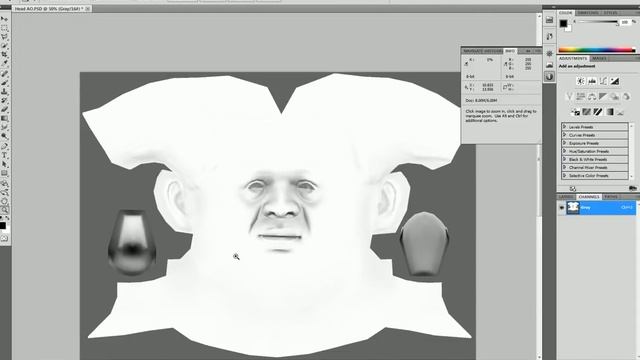Image resolution: width=640 pixels, height=360 pixels.
Task: Add a Threshold adjustment
Action: click(598, 111)
